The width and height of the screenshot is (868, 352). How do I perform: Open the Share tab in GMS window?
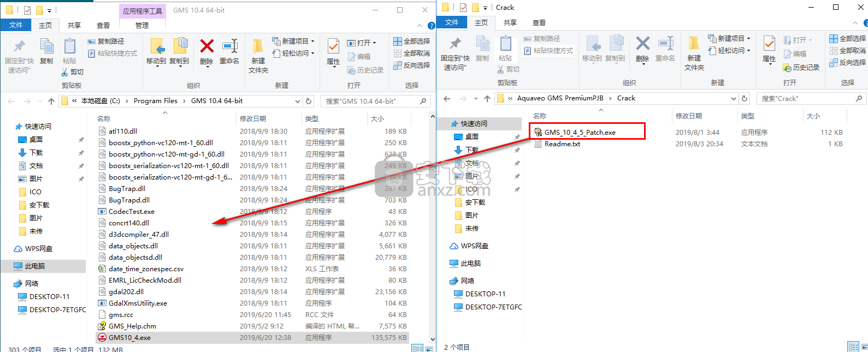pos(74,25)
